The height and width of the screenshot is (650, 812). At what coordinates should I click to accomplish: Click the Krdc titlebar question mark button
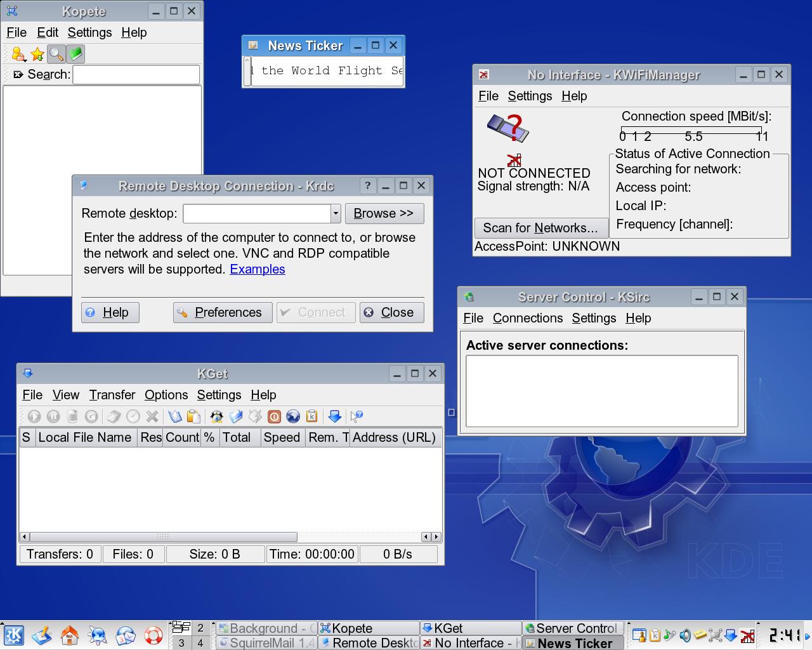(x=367, y=186)
